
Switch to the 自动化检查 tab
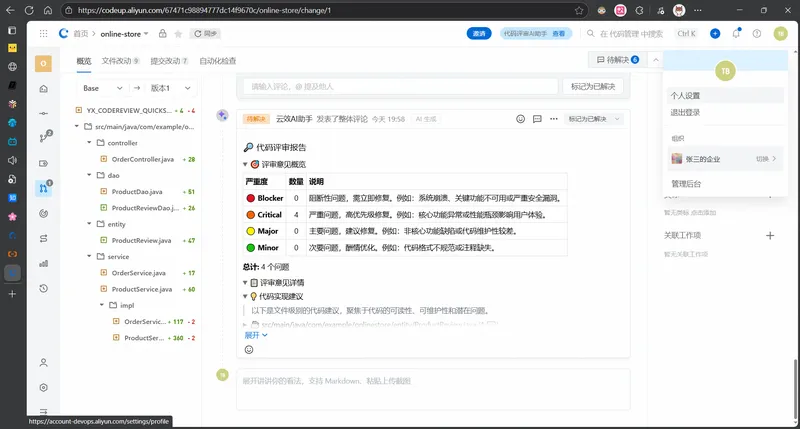tap(218, 61)
